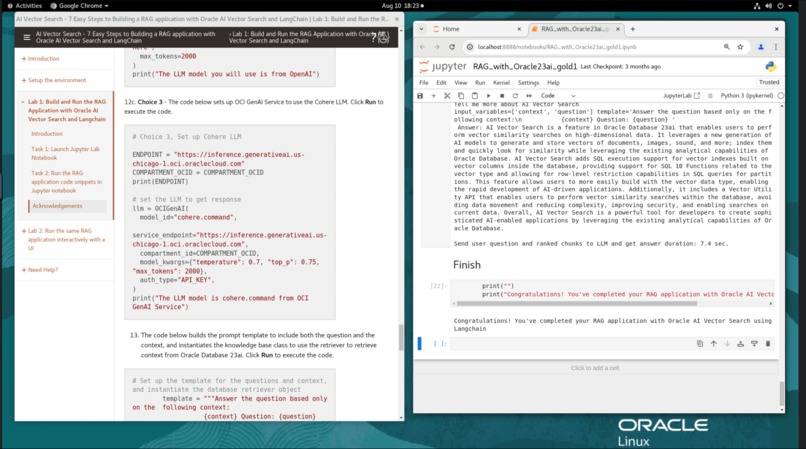Duplicate the active cell using its copy icon
The image size is (806, 449).
tap(700, 344)
